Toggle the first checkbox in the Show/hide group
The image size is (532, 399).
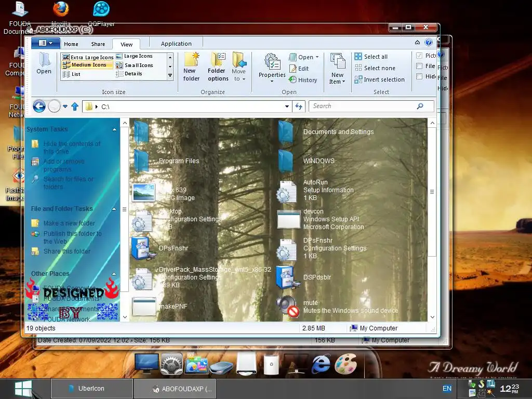[419, 56]
